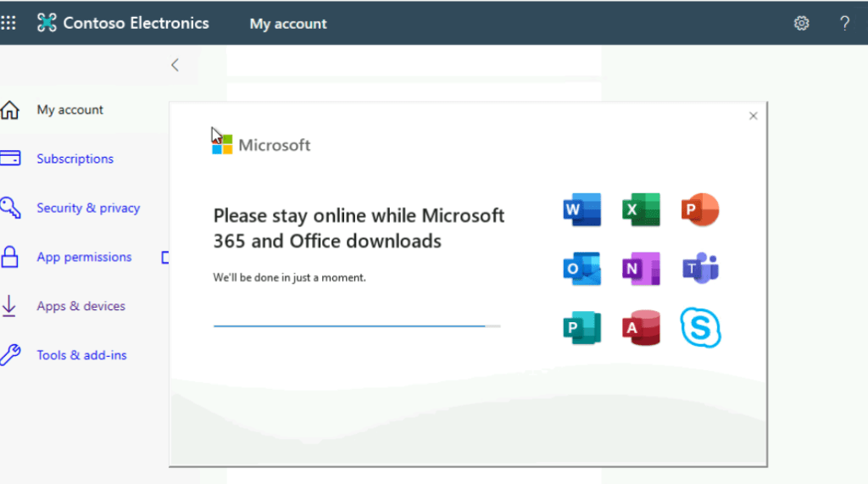Click the OneNote app icon
Image resolution: width=868 pixels, height=484 pixels.
tap(641, 269)
